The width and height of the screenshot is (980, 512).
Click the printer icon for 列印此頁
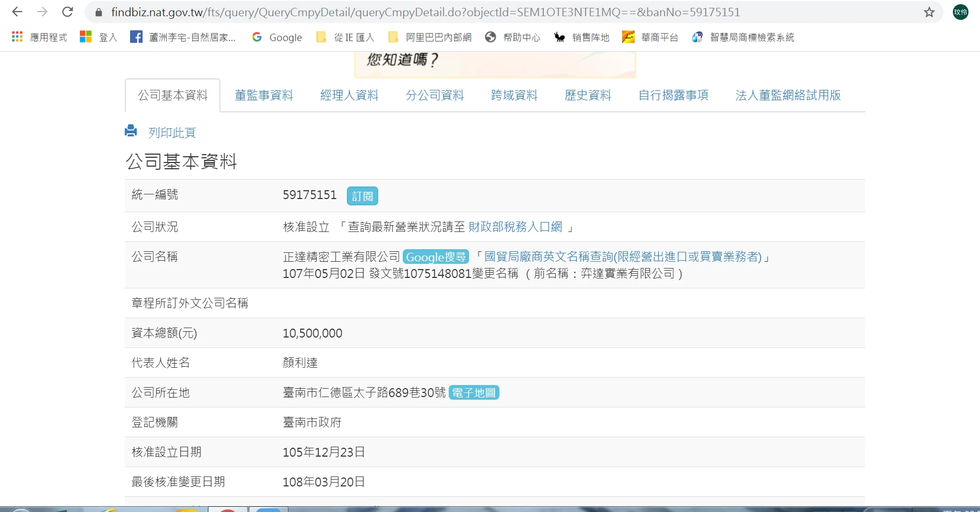pyautogui.click(x=131, y=131)
